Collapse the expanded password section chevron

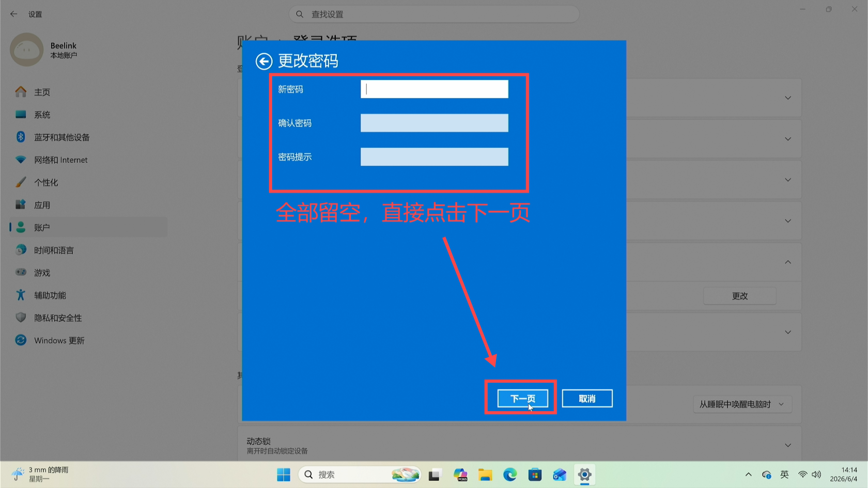[x=788, y=262]
